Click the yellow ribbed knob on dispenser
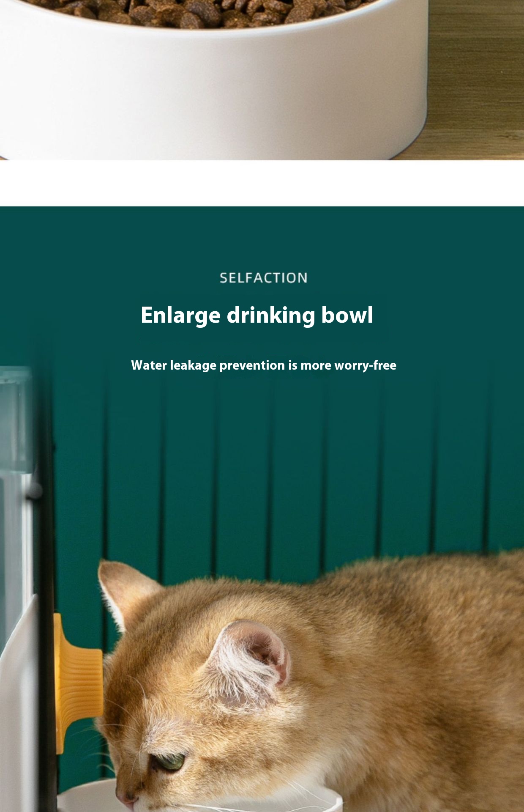Screen dimensions: 524x812 [x=78, y=683]
